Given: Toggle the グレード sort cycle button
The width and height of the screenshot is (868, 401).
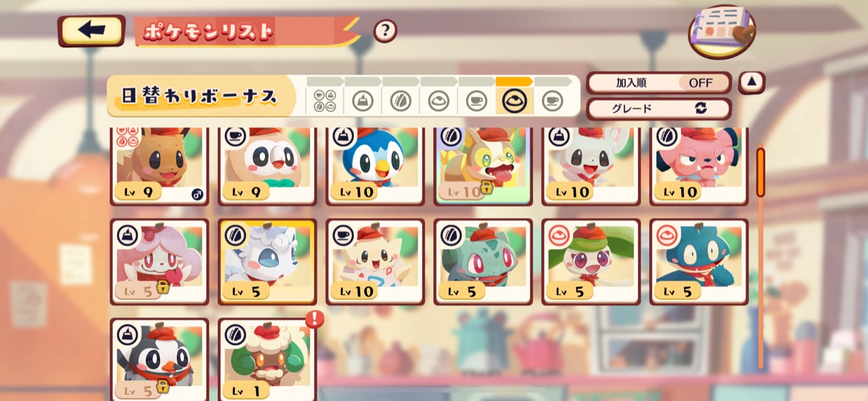Looking at the screenshot, I should pyautogui.click(x=658, y=109).
